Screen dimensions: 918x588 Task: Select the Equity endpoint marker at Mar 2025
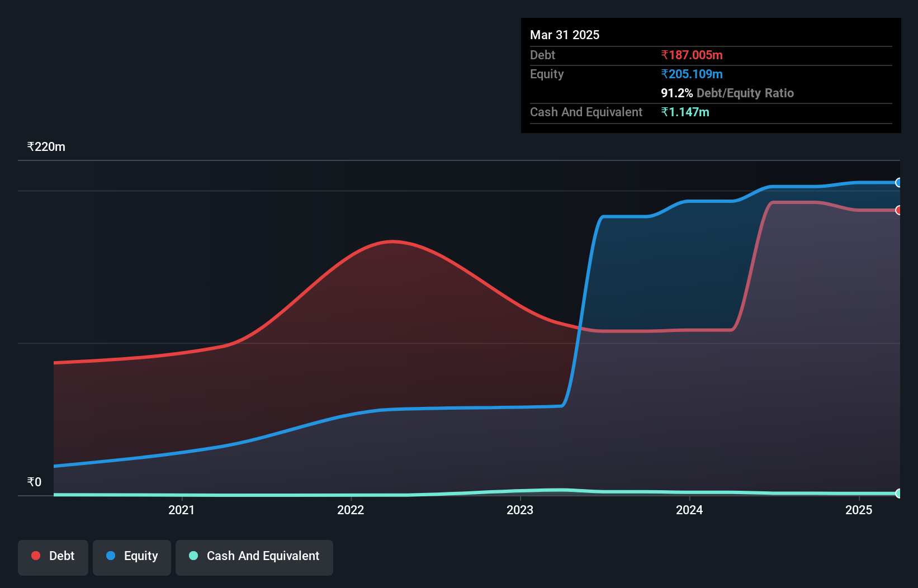[898, 182]
